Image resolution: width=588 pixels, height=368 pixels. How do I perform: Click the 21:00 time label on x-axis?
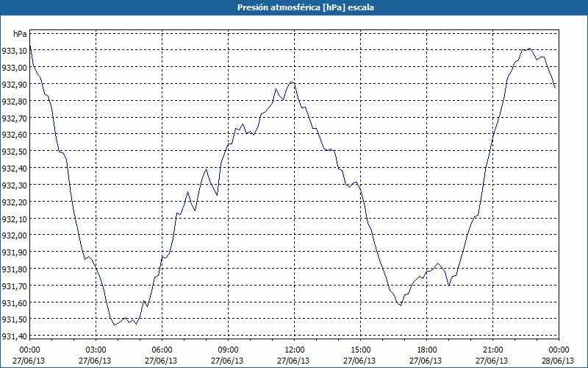[x=492, y=350]
